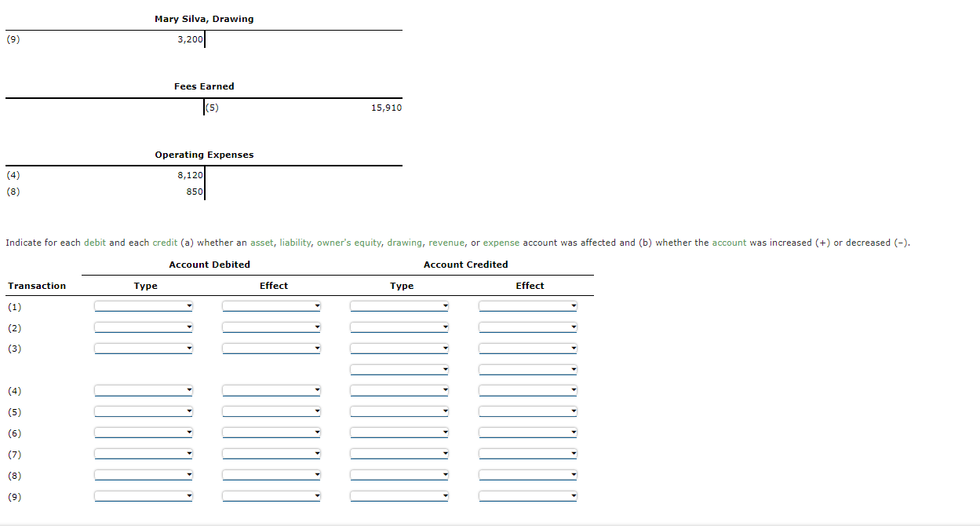
Task: Open transaction (7) Account Credited Effect dropdown
Action: coord(528,454)
